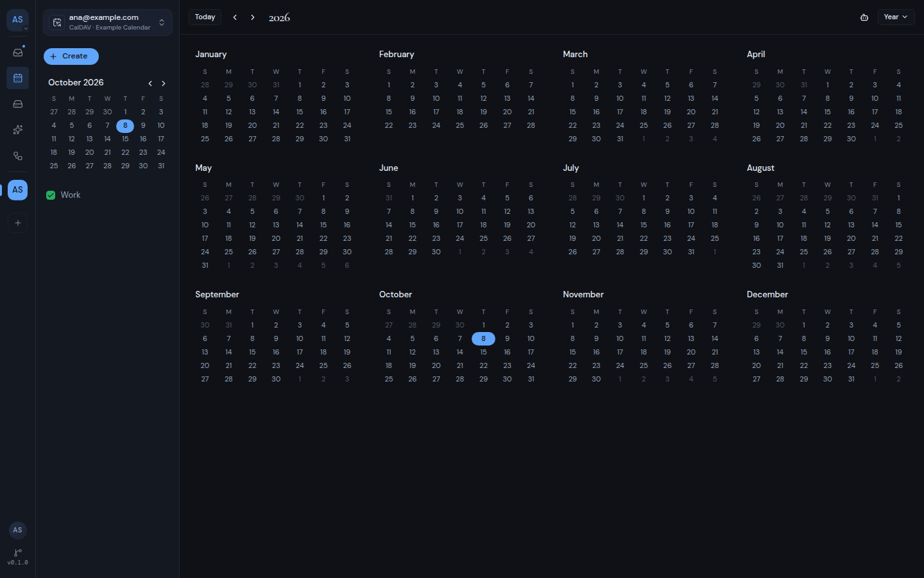Screen dimensions: 924x578
Task: Click the Work calendar label
Action: [x=71, y=195]
